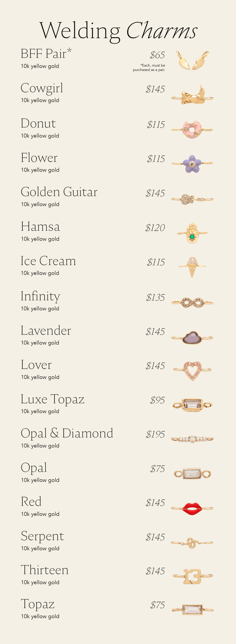Click the pink heart Lover charm image
Viewport: 236px width, 644px height.
(192, 370)
